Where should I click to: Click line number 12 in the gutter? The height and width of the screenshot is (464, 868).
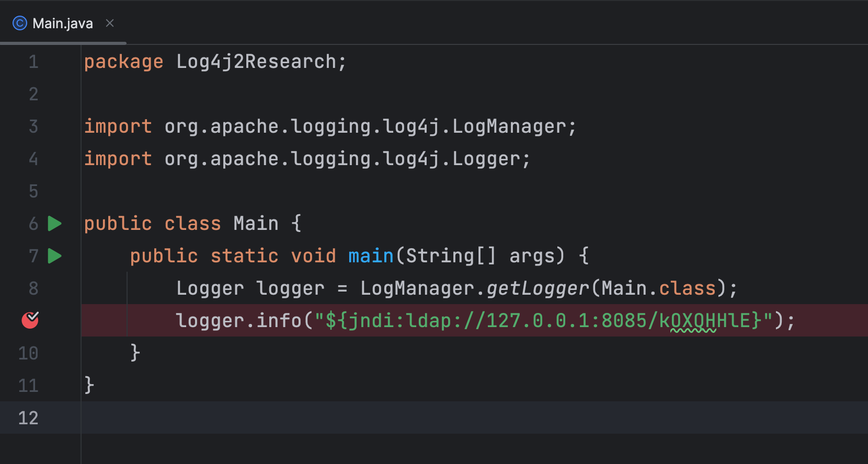coord(28,418)
